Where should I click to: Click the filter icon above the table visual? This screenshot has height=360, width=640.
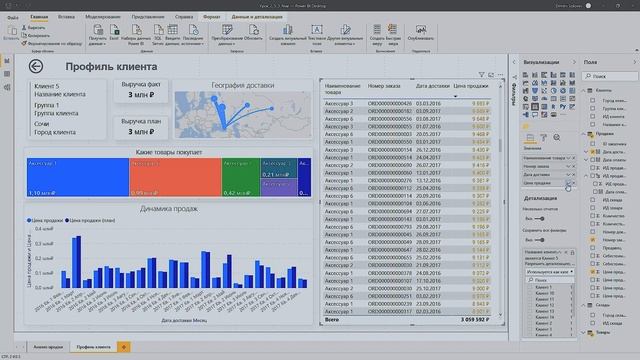pos(482,75)
